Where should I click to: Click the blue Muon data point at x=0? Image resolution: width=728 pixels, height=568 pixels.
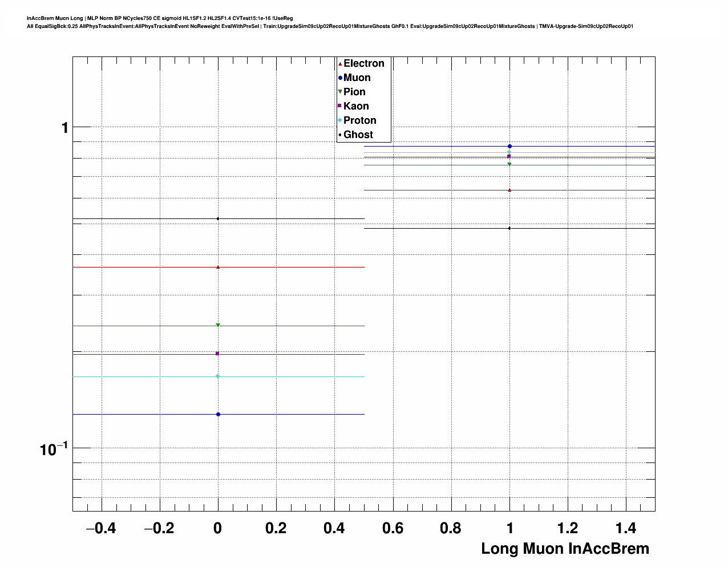(218, 415)
